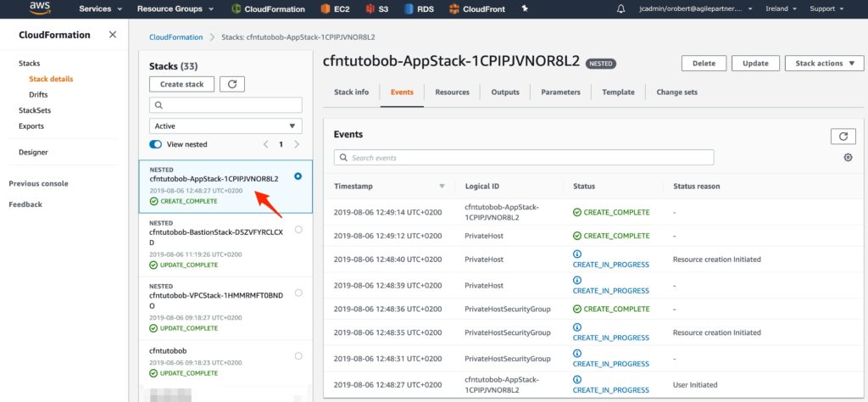This screenshot has width=868, height=402.
Task: Select the cfntutobob-VPCStack-1HMMRMFT0BNDO stack entry
Action: [225, 309]
